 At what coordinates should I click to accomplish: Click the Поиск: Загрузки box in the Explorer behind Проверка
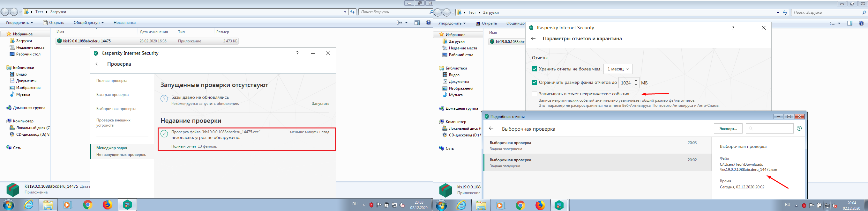pyautogui.click(x=396, y=12)
